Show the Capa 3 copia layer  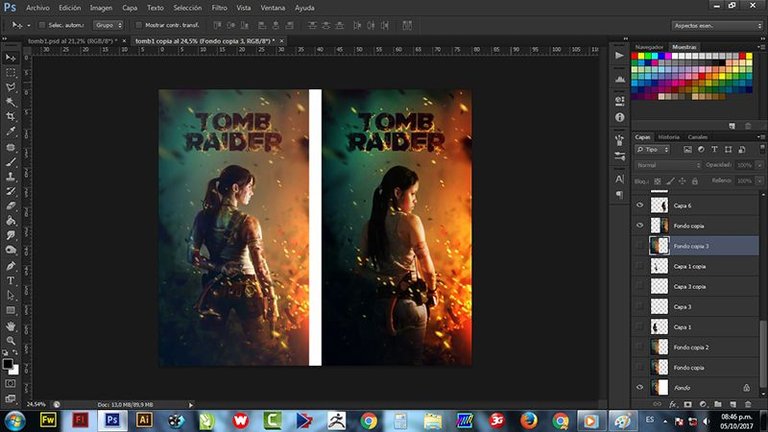pyautogui.click(x=640, y=287)
